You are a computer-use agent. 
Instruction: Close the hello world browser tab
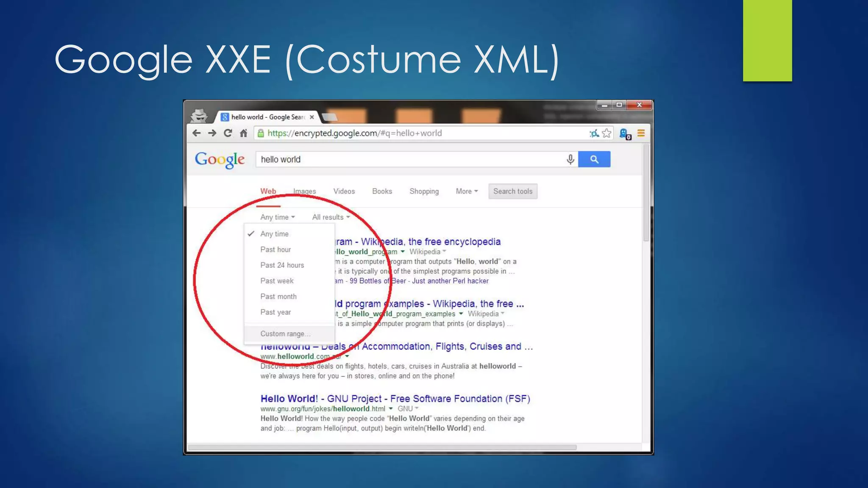312,117
